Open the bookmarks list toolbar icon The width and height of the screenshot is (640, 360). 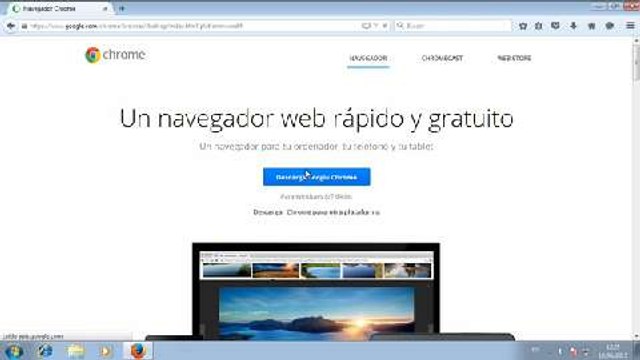click(539, 26)
